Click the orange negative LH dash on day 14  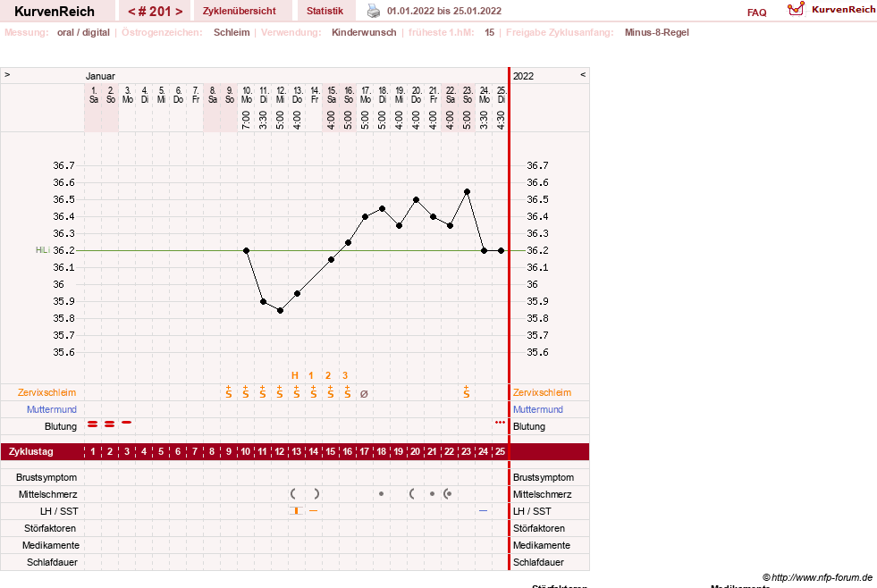(x=313, y=511)
